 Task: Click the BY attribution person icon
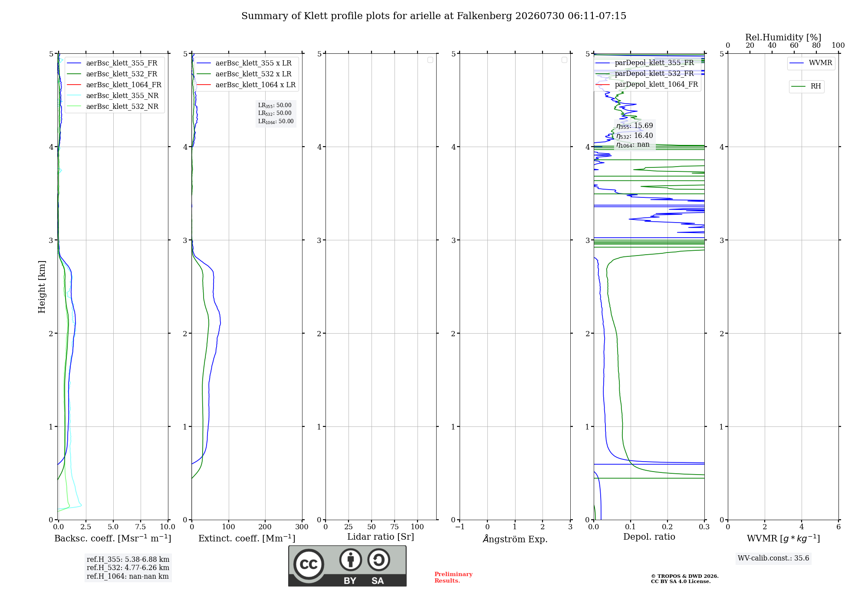pyautogui.click(x=351, y=560)
